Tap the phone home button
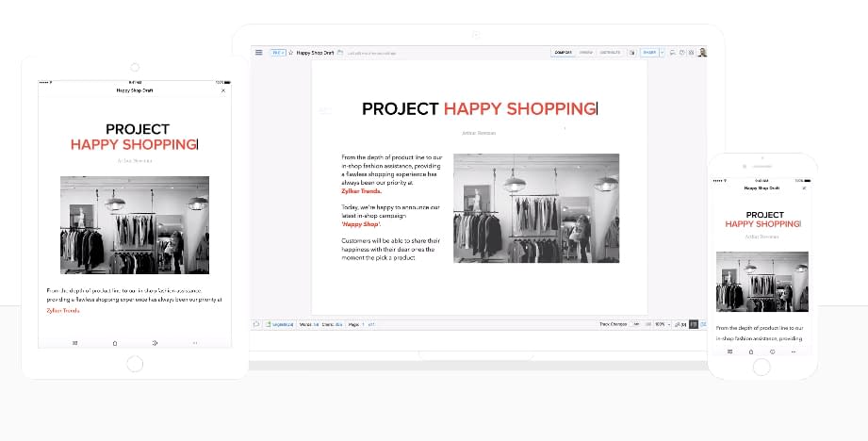Image resolution: width=868 pixels, height=441 pixels. click(x=762, y=367)
